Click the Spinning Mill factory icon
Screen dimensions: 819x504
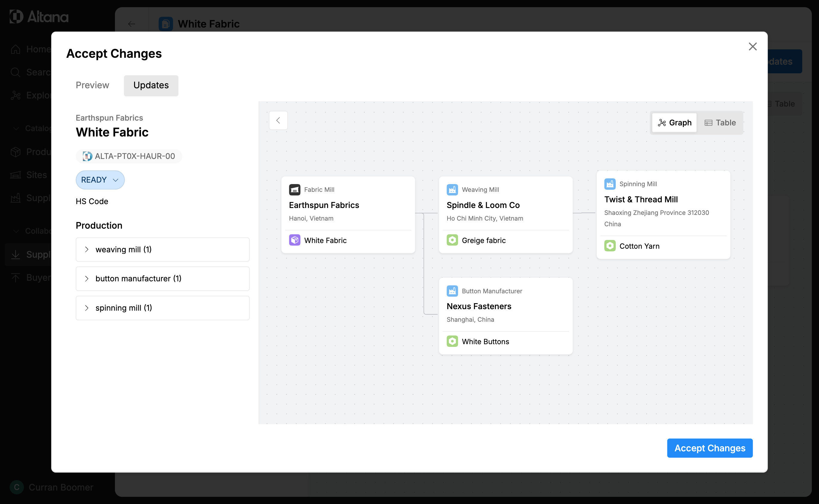pyautogui.click(x=610, y=184)
